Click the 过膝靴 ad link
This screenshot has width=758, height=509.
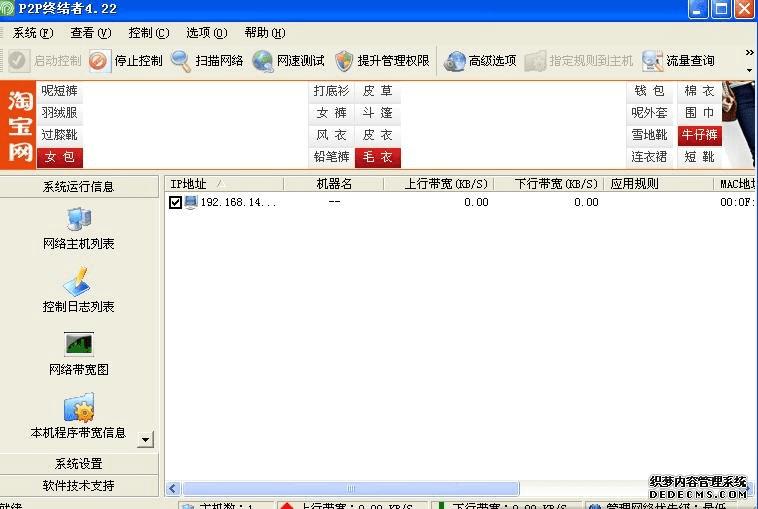[59, 135]
